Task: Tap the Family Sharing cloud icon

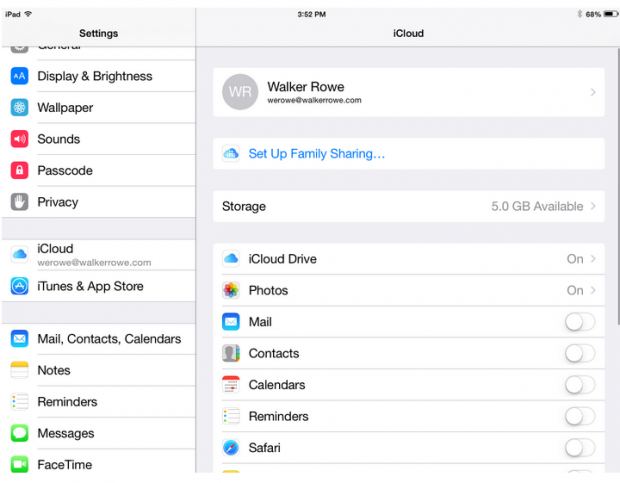Action: pos(231,153)
